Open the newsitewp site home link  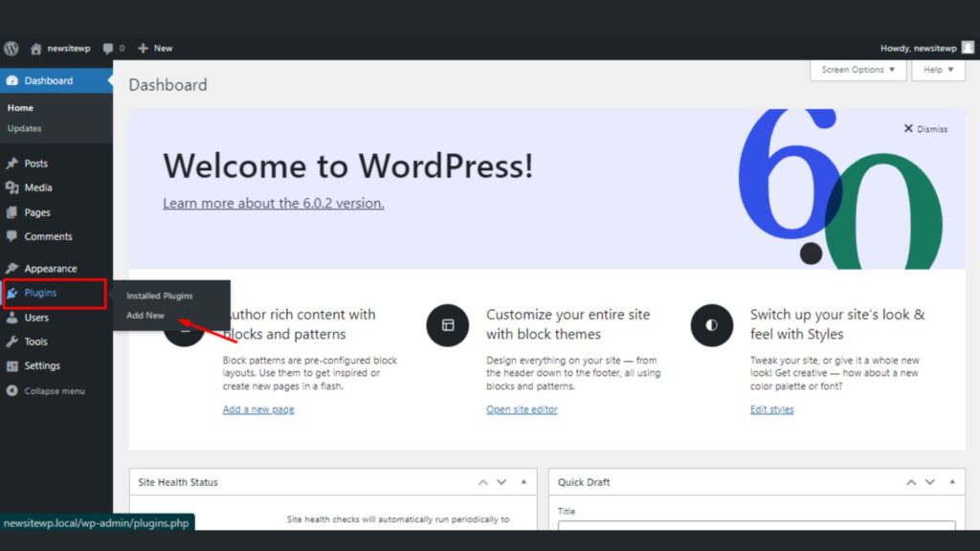pos(60,48)
